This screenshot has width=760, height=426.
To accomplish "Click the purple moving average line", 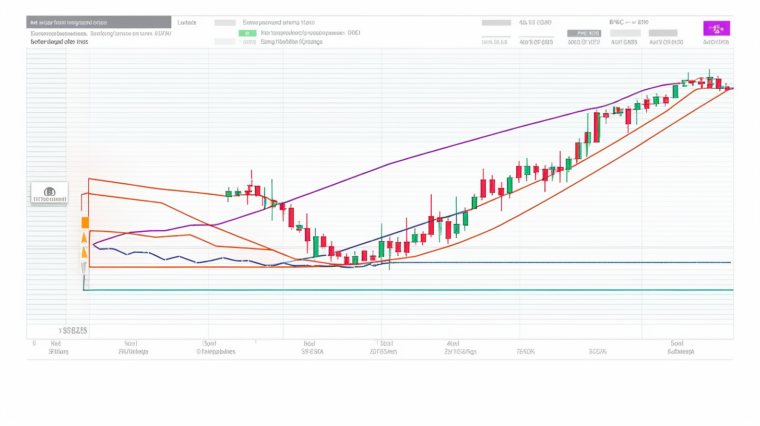I will [x=500, y=129].
